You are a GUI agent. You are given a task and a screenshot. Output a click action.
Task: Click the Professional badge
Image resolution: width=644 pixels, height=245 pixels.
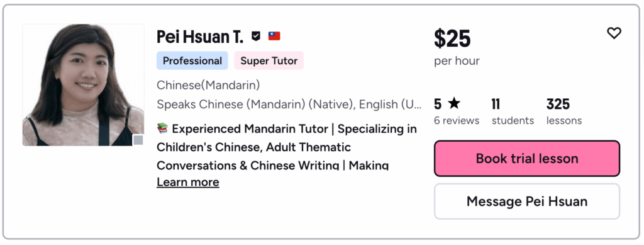point(192,61)
